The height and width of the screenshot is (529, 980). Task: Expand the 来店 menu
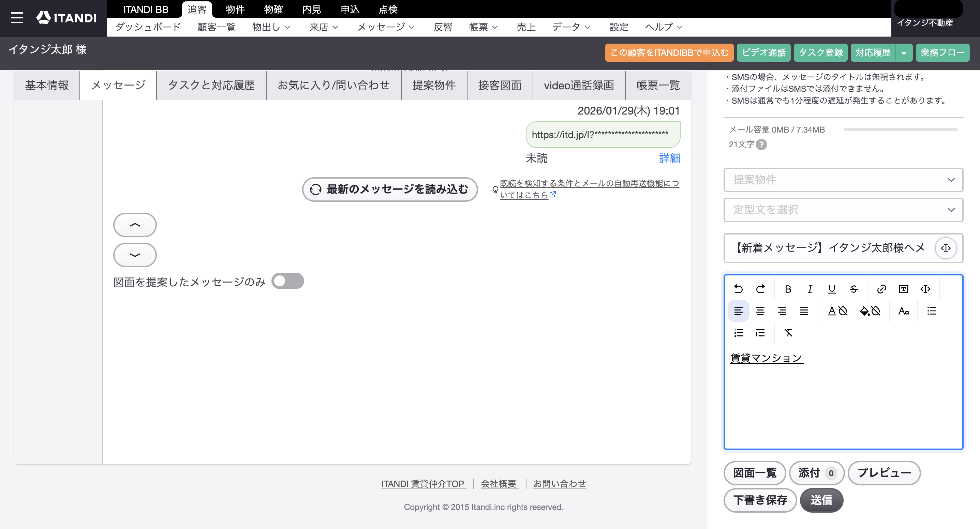(x=324, y=27)
